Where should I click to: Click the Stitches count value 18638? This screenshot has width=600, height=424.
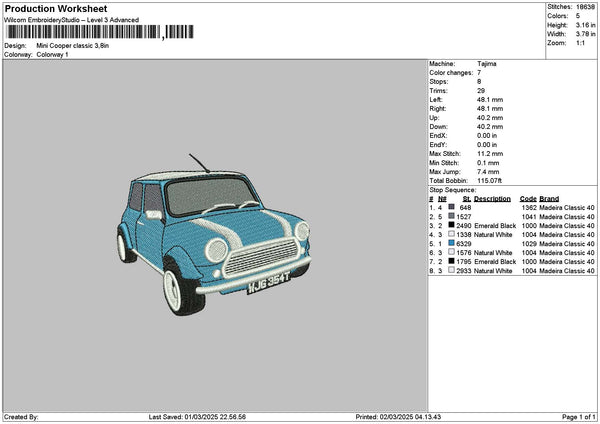pyautogui.click(x=585, y=7)
